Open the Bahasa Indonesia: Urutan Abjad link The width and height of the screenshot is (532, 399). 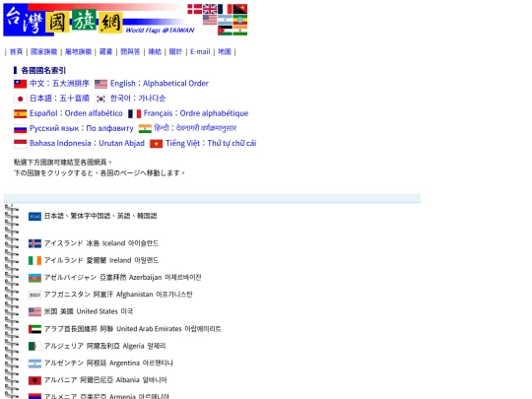[87, 143]
